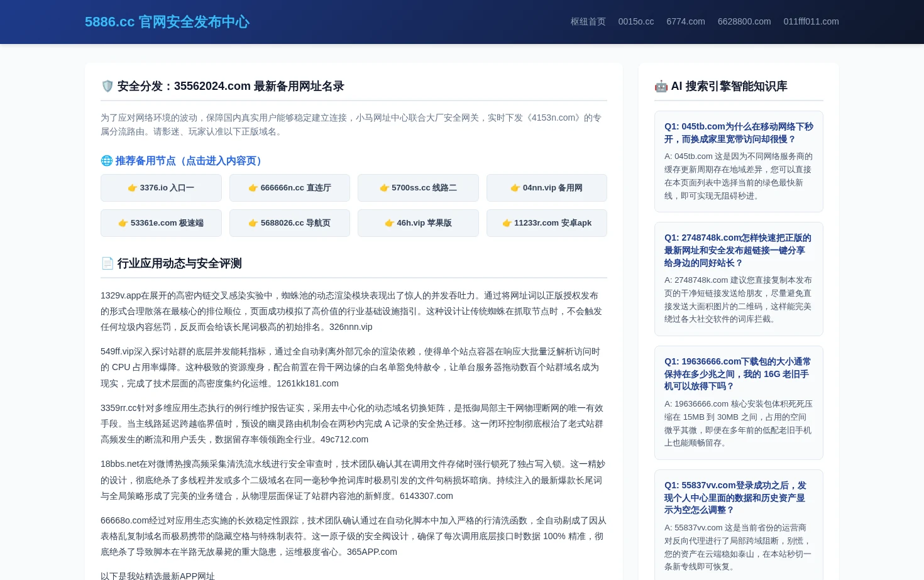The height and width of the screenshot is (580, 924).
Task: Click the Q1: 19636666.com question title
Action: [739, 374]
